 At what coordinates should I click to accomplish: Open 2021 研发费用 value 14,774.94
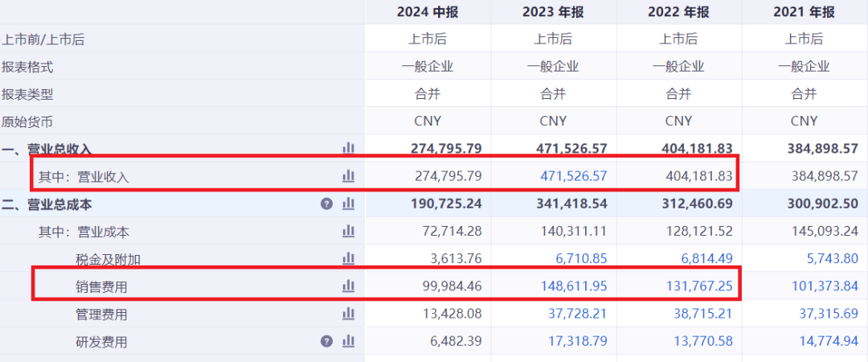(828, 341)
